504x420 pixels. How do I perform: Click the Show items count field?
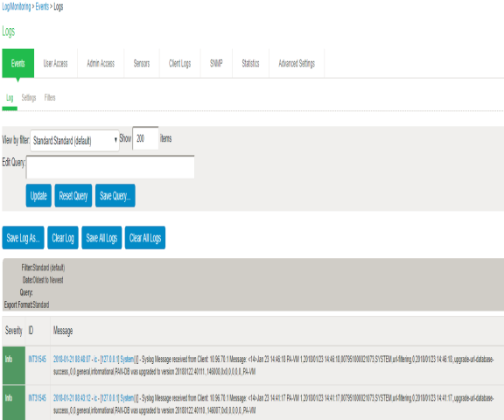pos(145,138)
